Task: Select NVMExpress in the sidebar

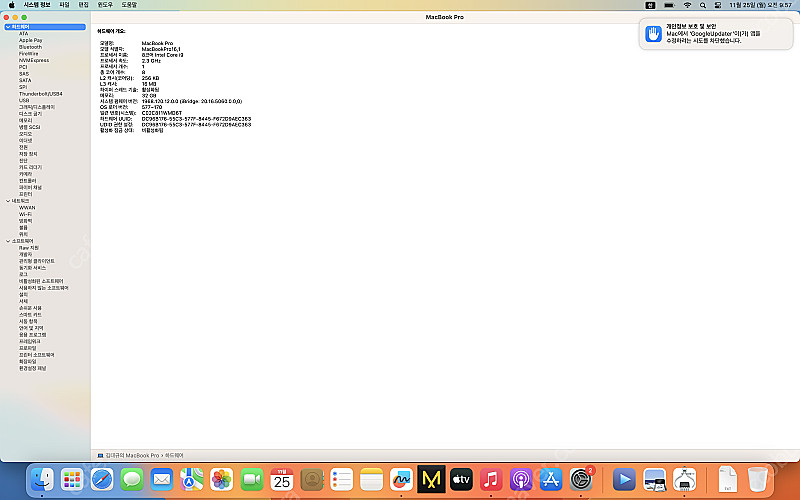Action: (34, 60)
